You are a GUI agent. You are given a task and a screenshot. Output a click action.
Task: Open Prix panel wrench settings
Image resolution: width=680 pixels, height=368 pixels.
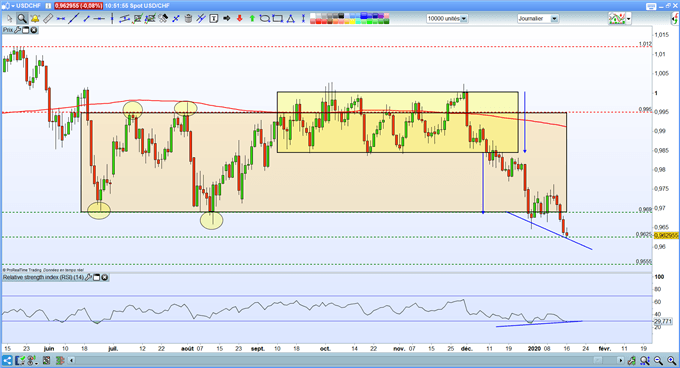coord(18,30)
